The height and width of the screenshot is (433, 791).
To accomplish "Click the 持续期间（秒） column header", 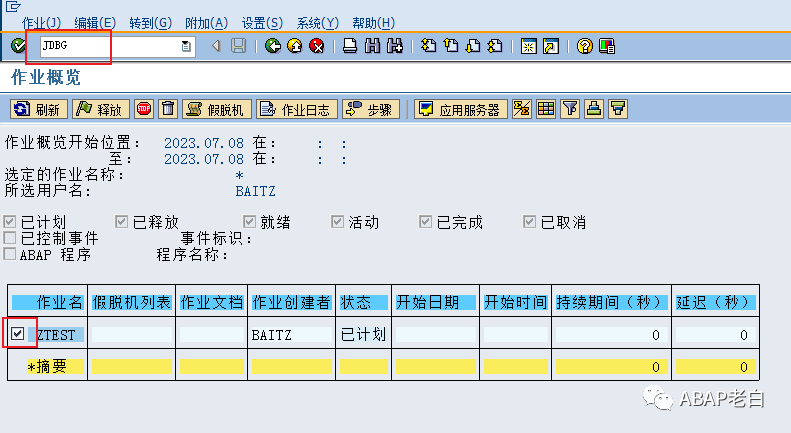I will (x=611, y=302).
